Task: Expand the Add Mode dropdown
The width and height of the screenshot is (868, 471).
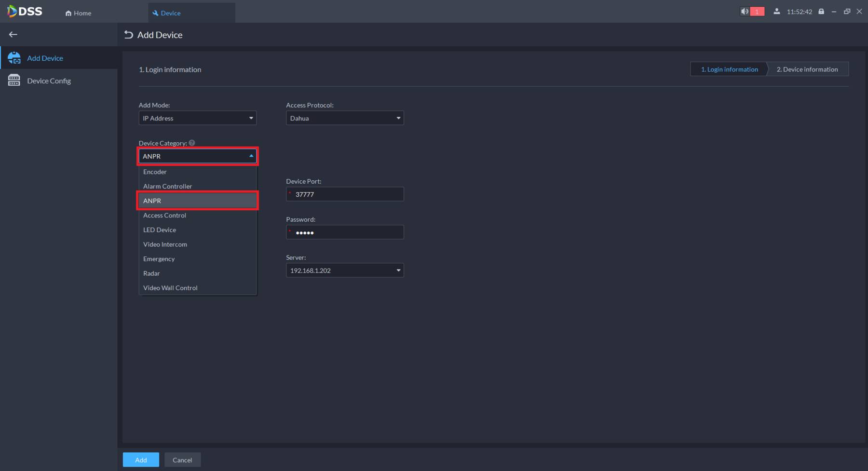Action: click(197, 118)
